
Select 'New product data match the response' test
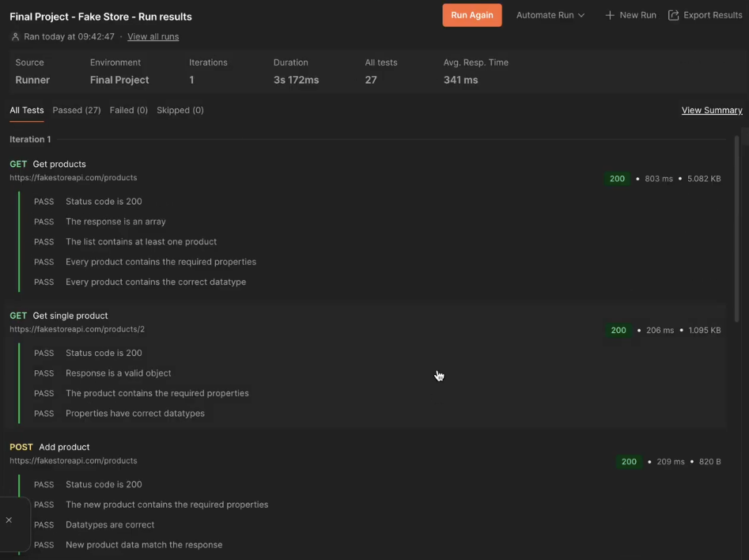(x=144, y=545)
